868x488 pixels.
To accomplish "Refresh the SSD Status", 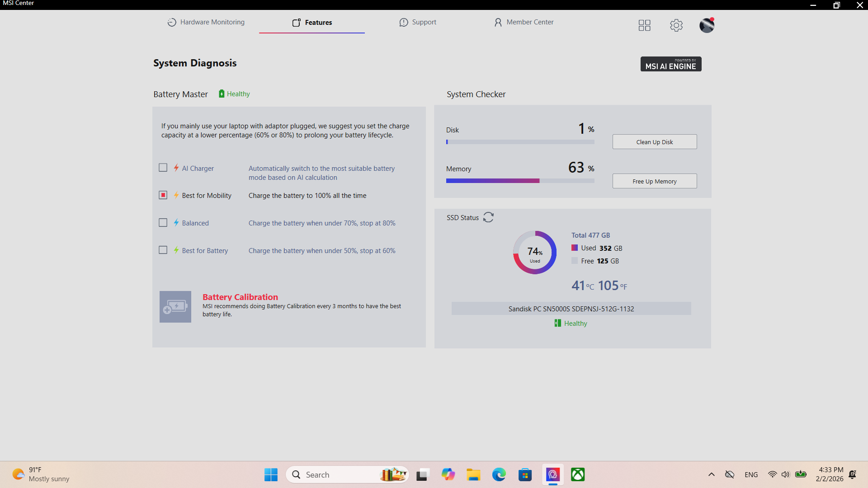I will pyautogui.click(x=488, y=217).
